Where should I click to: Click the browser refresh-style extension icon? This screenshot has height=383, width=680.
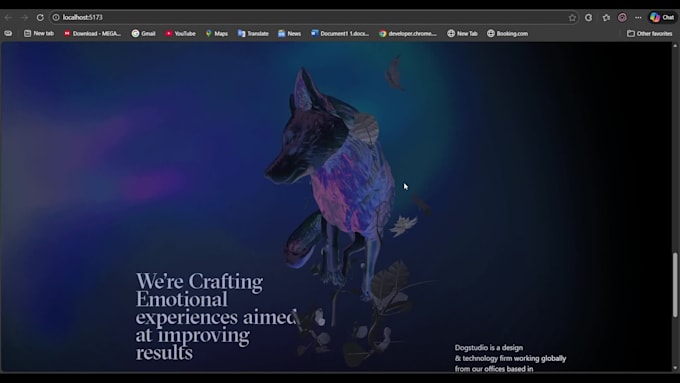(x=588, y=17)
